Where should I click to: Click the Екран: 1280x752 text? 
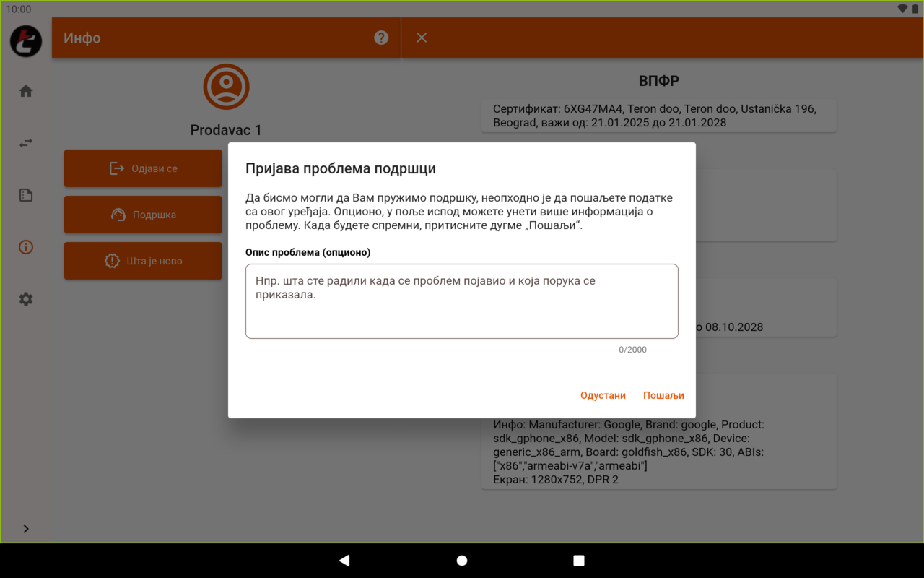click(556, 480)
